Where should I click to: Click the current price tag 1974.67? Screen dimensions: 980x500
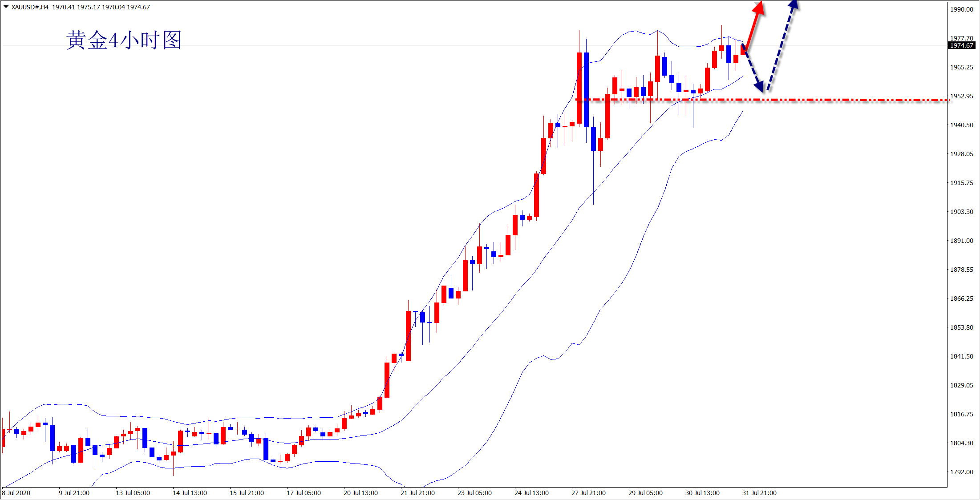coord(962,45)
